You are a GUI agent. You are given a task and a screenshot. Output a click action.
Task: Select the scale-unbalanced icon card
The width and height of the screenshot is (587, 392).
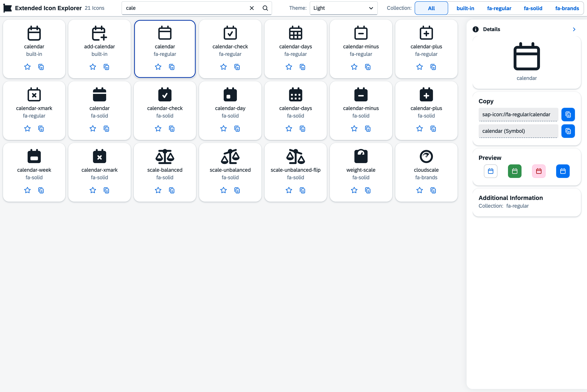230,172
